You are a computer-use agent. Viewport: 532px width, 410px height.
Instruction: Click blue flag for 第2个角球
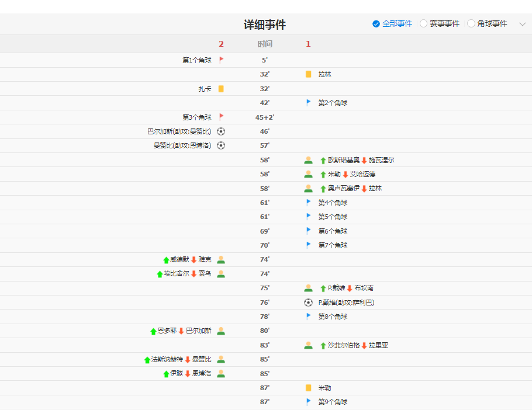tap(308, 103)
